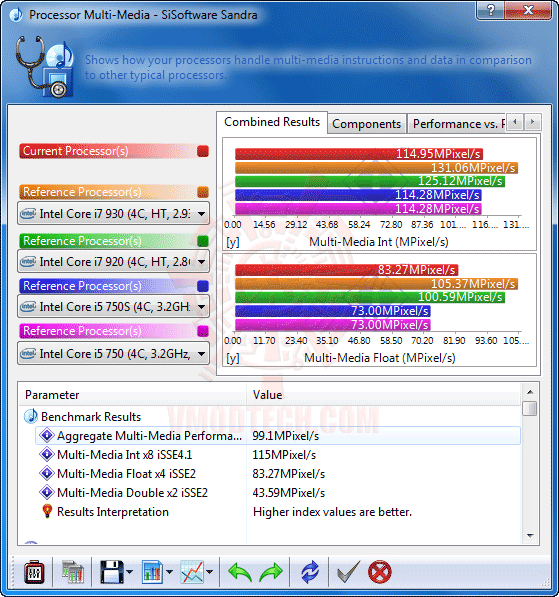Toggle the green Reference Processor checkbox
The width and height of the screenshot is (559, 597).
(x=203, y=241)
